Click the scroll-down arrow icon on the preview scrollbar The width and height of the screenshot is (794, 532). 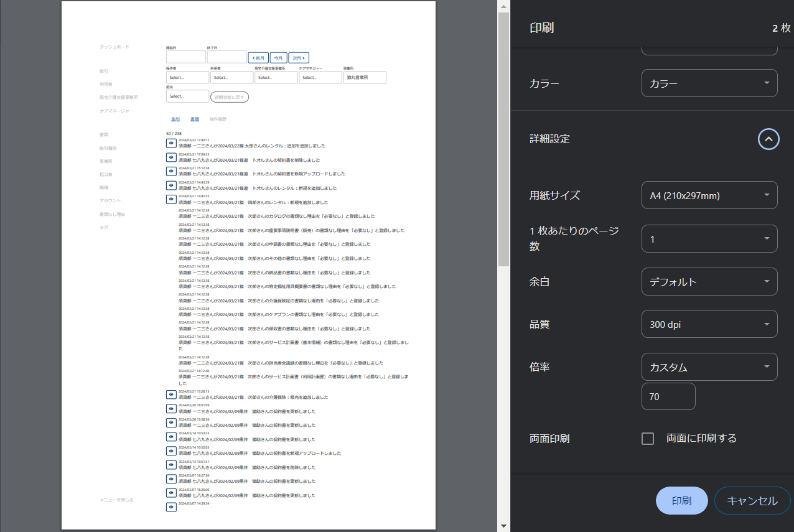(503, 525)
